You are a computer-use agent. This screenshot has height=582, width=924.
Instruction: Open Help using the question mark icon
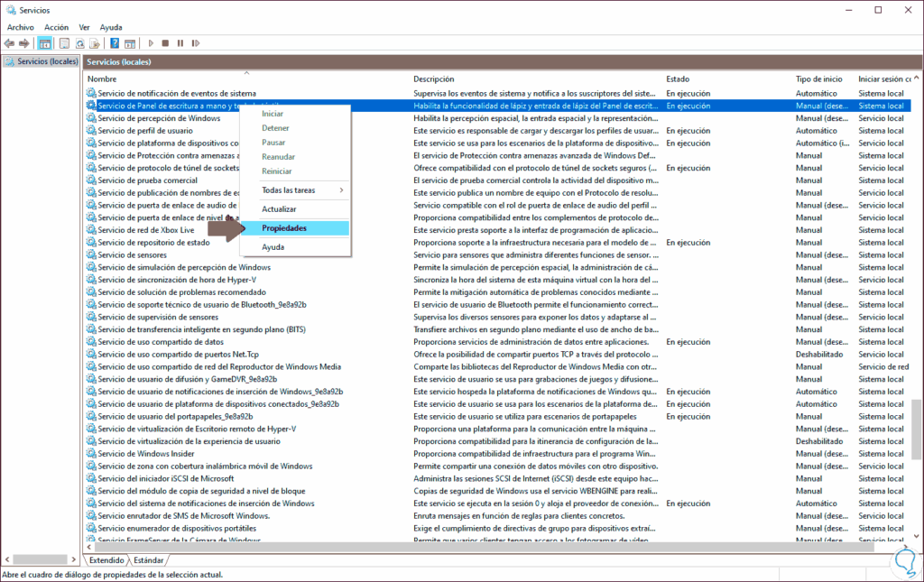[115, 42]
